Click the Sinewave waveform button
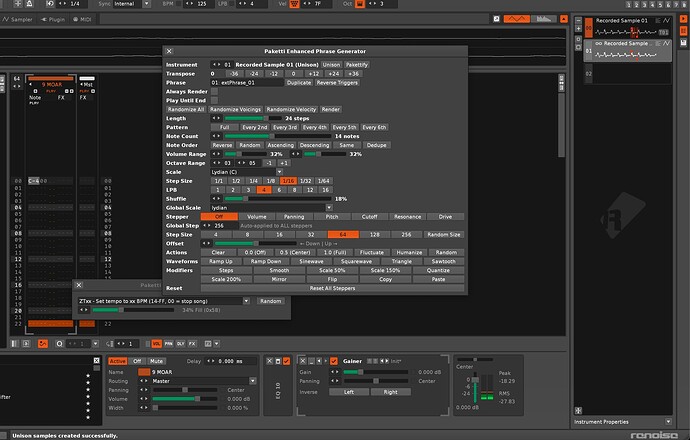This screenshot has height=440, width=690. tap(311, 261)
